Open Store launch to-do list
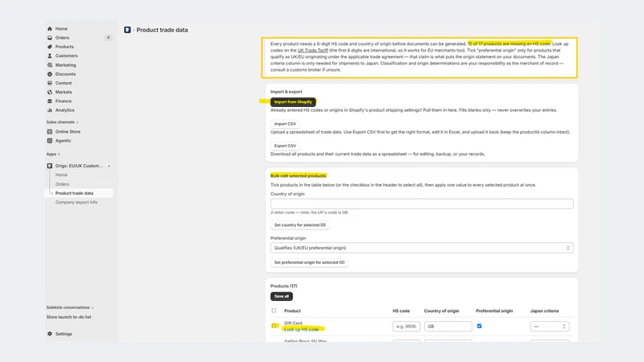This screenshot has width=644, height=362. coord(68,317)
